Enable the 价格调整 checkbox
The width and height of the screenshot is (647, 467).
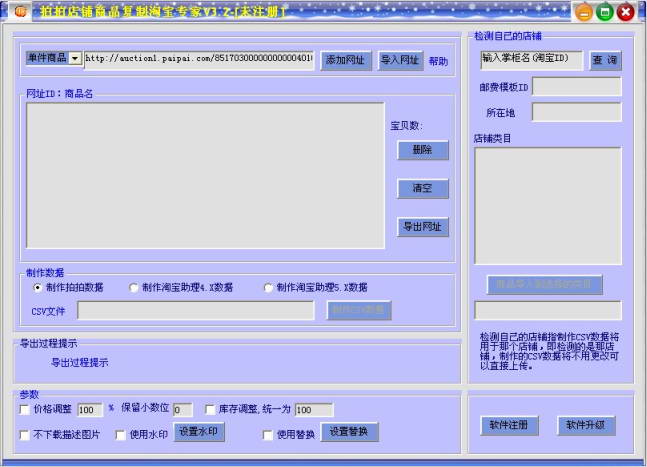[x=25, y=410]
